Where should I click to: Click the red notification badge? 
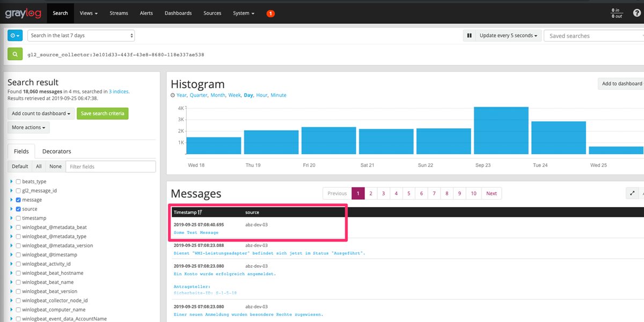point(270,13)
